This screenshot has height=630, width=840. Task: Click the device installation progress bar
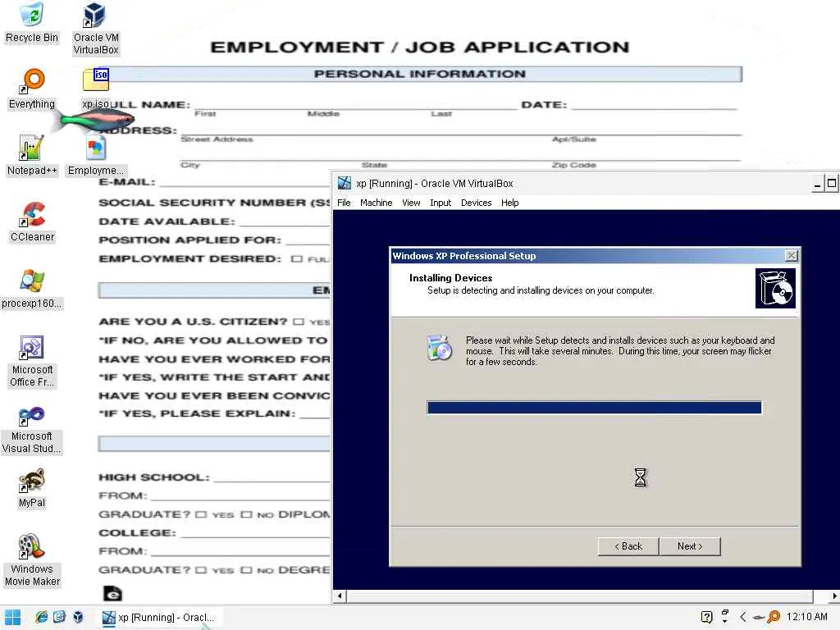(594, 408)
